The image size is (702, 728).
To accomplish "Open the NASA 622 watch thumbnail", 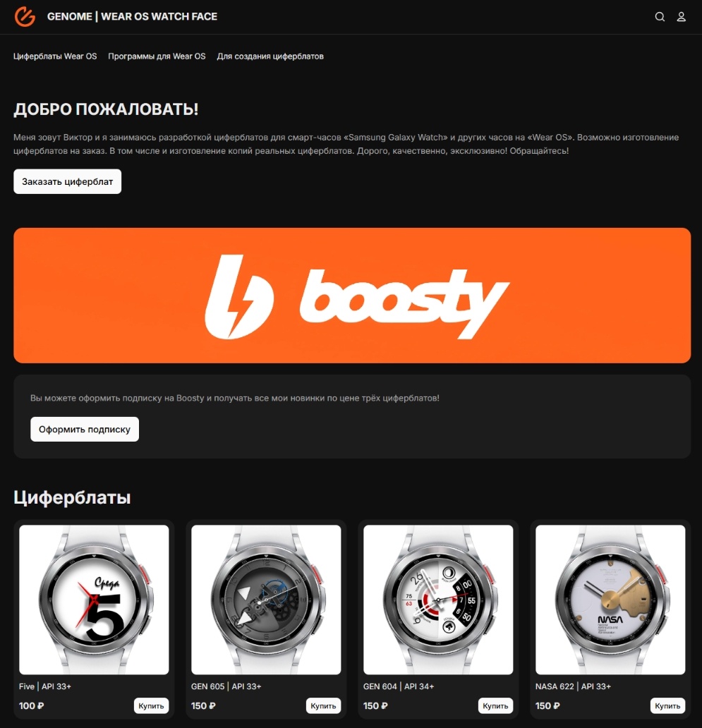I will pos(610,600).
